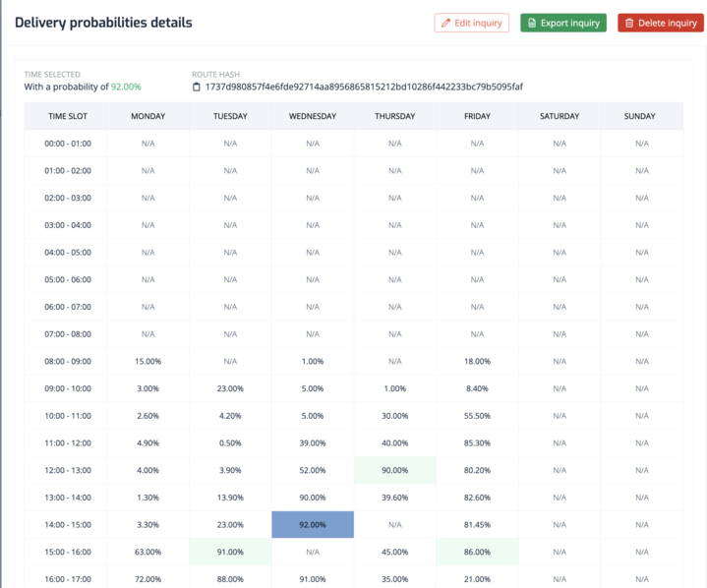Click Tuesday 16:00 - 17:00 value 88.00%

[x=230, y=579]
